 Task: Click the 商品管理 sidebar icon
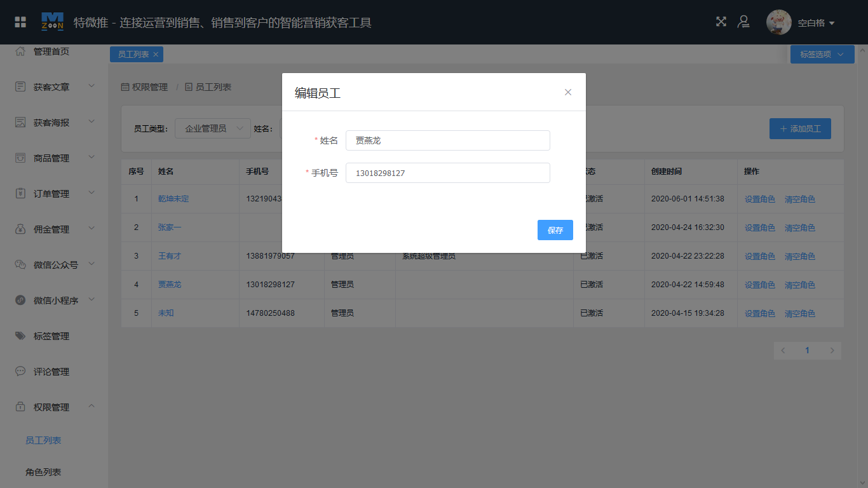click(20, 158)
